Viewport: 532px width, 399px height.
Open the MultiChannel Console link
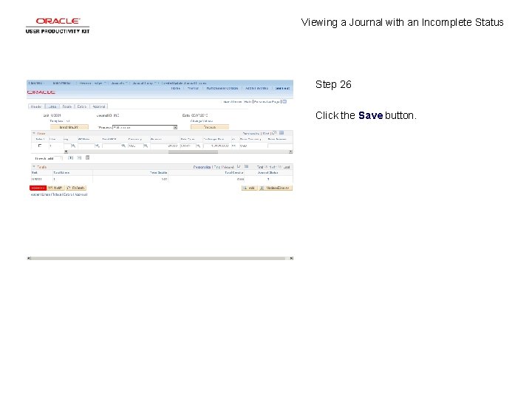tap(222, 88)
